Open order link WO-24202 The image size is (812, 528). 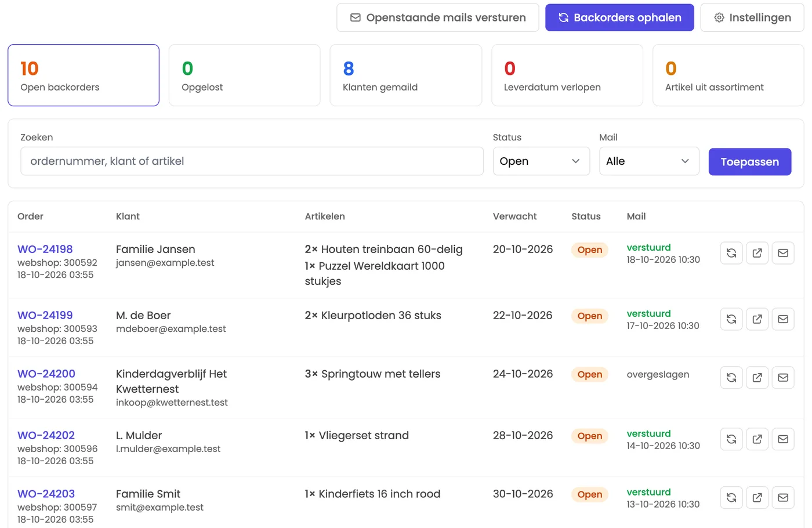[46, 436]
